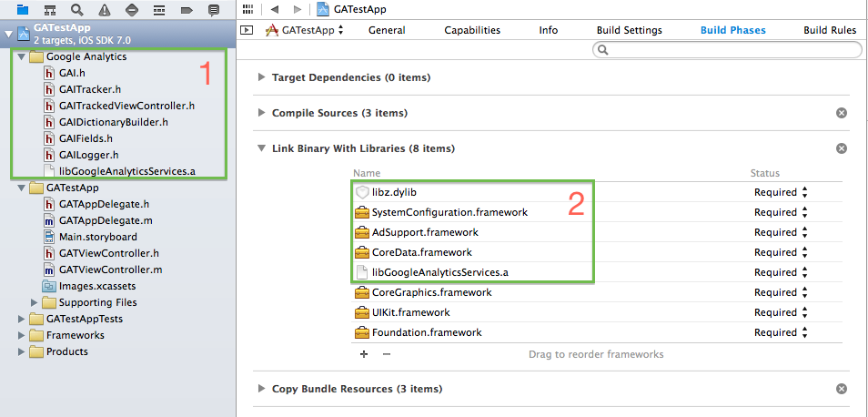Select GAIDictionaryBuilder.h file
Image resolution: width=868 pixels, height=417 pixels.
tap(114, 122)
